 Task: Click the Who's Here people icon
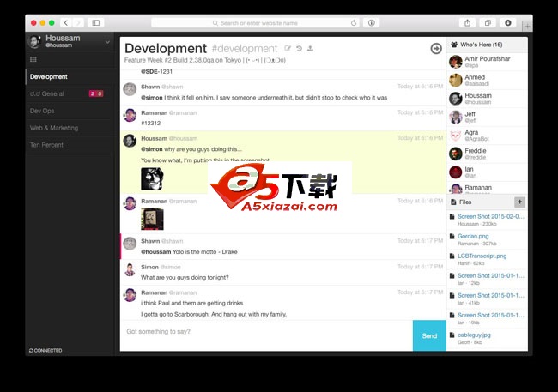(454, 45)
